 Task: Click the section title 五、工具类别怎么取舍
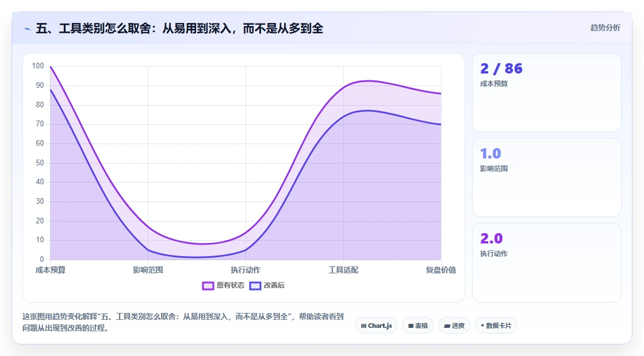[x=179, y=29]
